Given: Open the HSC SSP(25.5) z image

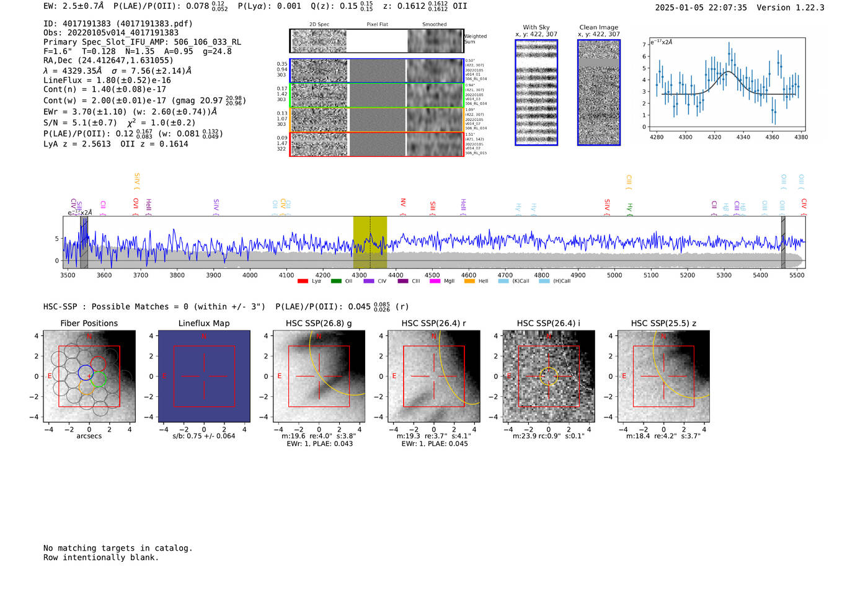Looking at the screenshot, I should pos(663,376).
